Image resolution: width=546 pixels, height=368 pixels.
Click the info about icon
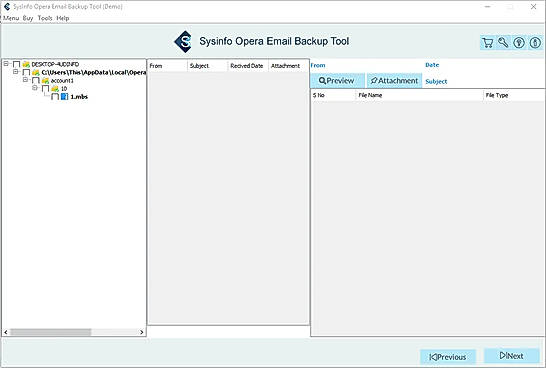pos(535,43)
